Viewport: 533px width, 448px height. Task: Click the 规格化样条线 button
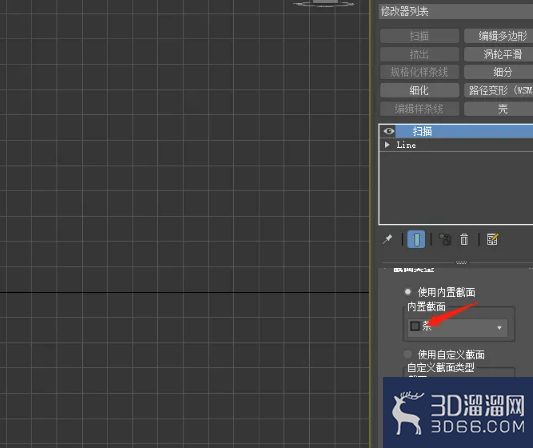(419, 72)
